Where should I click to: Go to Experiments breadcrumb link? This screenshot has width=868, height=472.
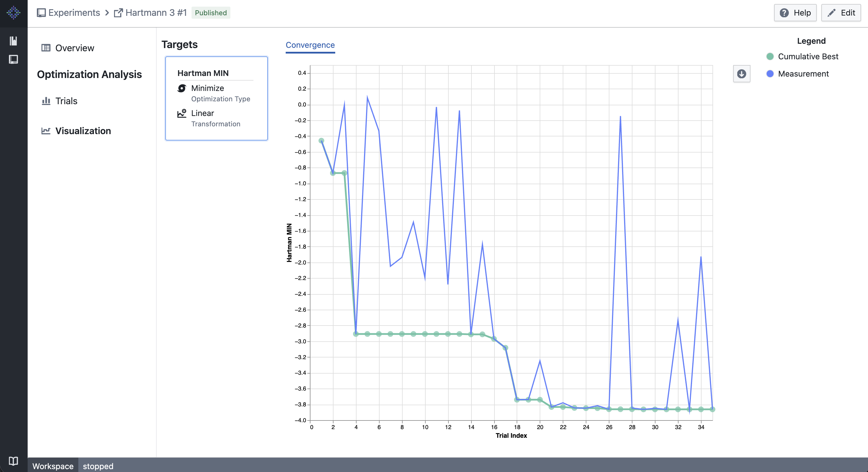74,13
